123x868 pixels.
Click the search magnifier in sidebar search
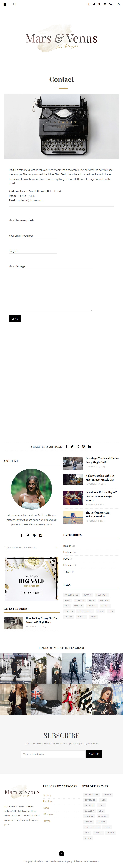(56, 548)
